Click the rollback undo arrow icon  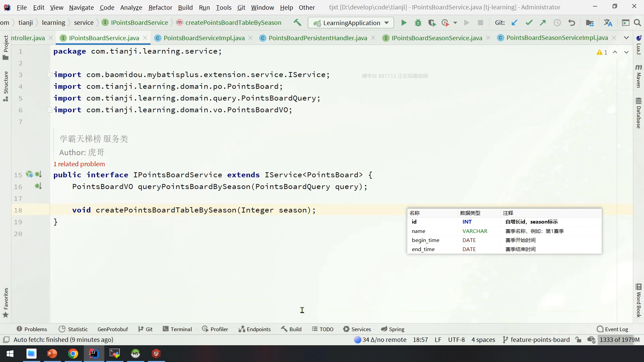pos(572,23)
